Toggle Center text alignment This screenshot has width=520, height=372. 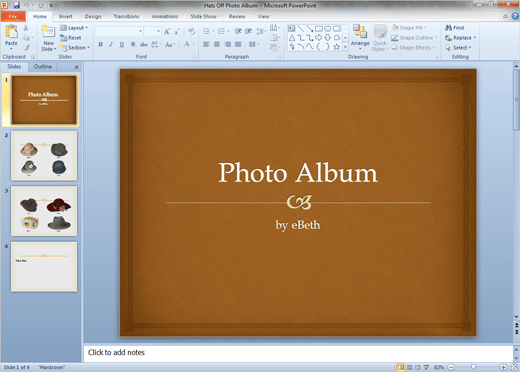pos(217,44)
